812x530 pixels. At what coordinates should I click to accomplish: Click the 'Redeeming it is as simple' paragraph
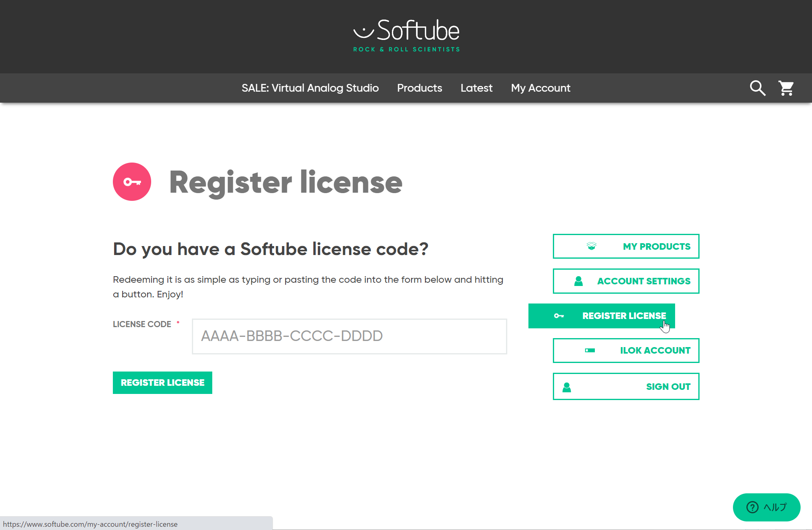[308, 287]
